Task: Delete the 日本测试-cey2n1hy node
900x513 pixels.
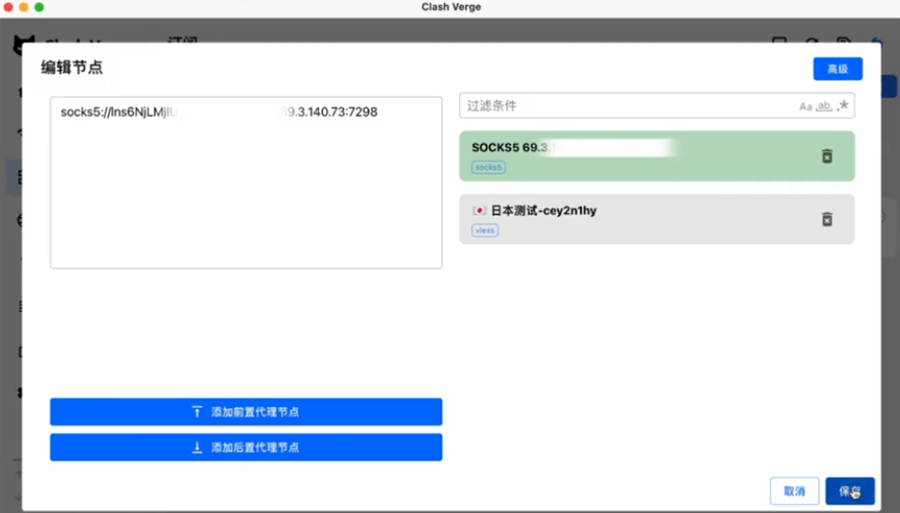Action: click(x=827, y=219)
